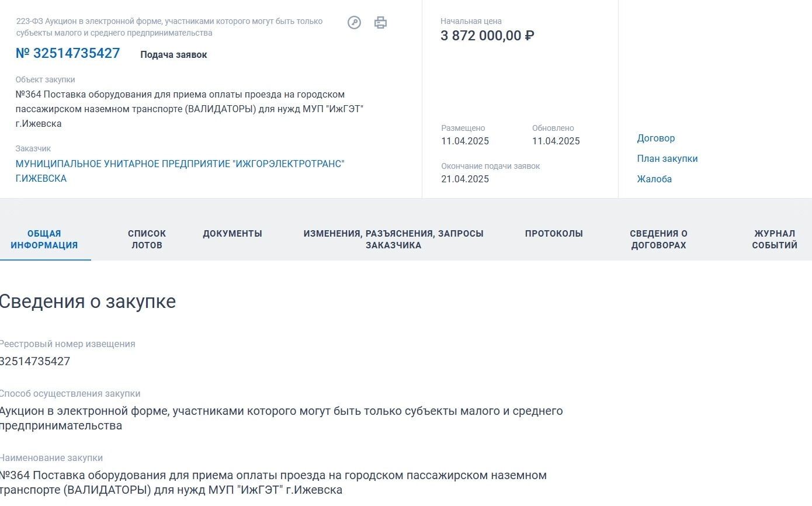
Task: Open procurement number 32514735427 link
Action: 68,53
